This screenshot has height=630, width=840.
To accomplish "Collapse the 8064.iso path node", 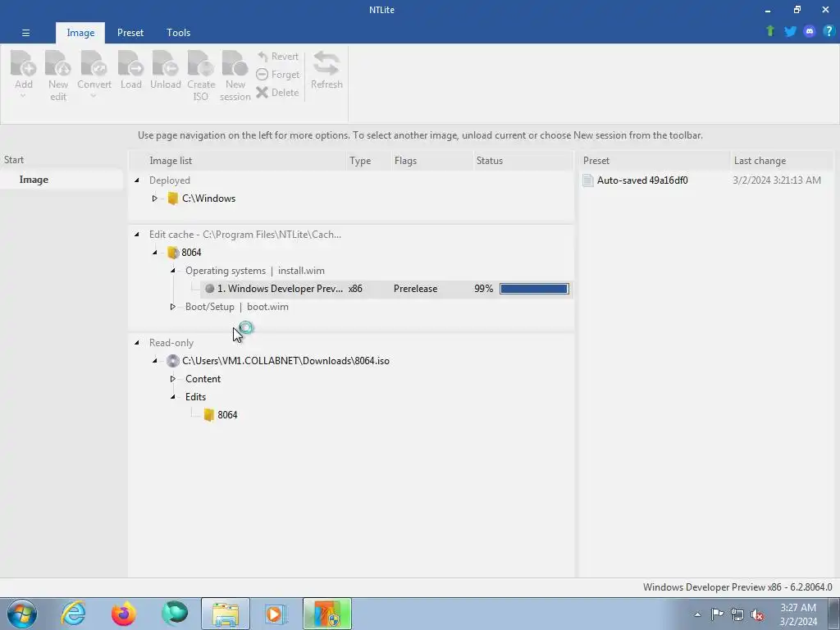I will (x=154, y=361).
